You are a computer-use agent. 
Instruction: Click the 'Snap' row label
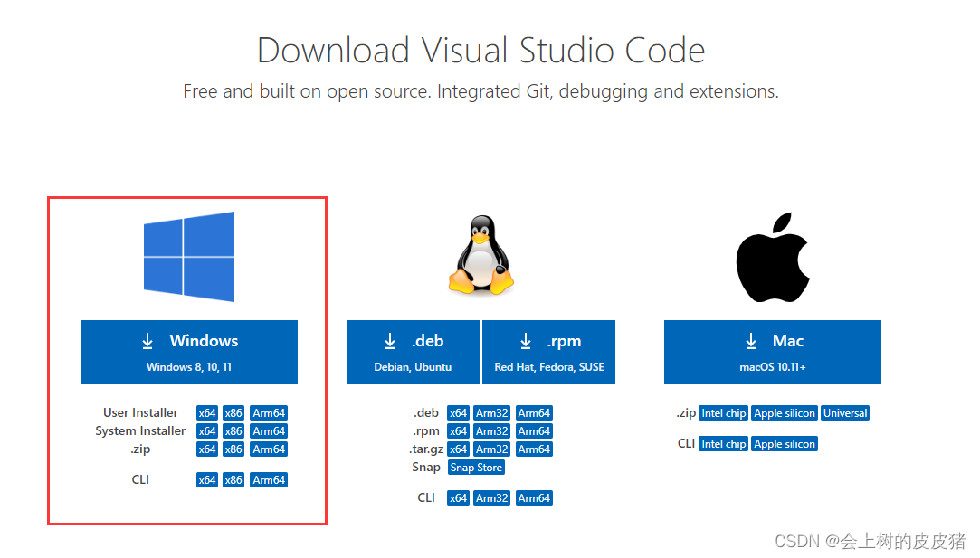point(426,468)
